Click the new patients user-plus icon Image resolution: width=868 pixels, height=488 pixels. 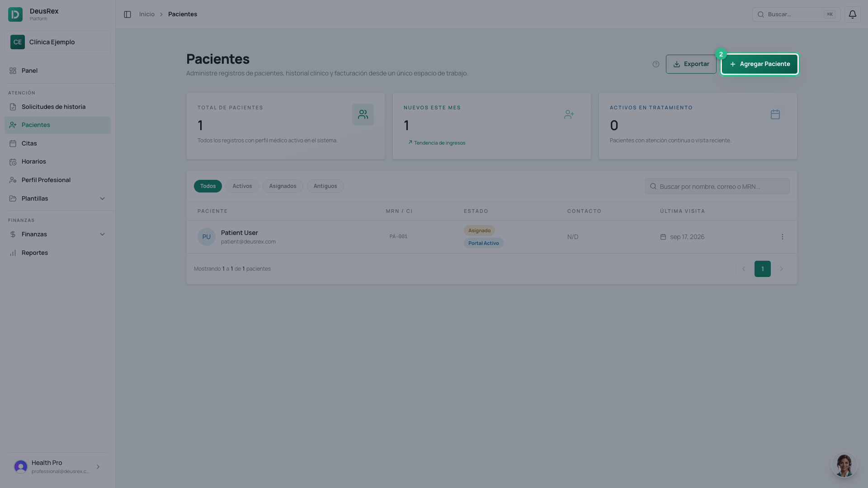coord(569,114)
